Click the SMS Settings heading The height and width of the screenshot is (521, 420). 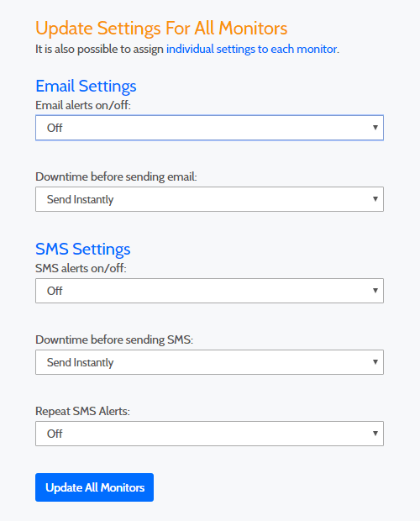(x=83, y=250)
